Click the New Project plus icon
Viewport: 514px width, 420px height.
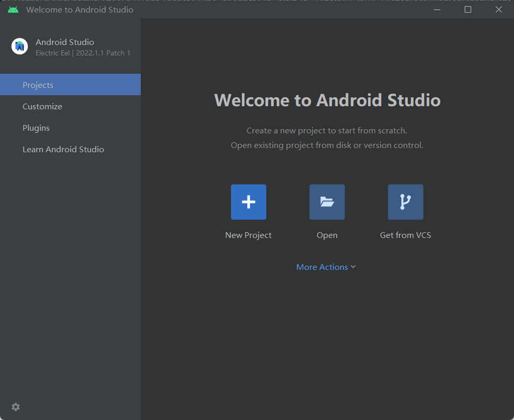click(x=248, y=202)
